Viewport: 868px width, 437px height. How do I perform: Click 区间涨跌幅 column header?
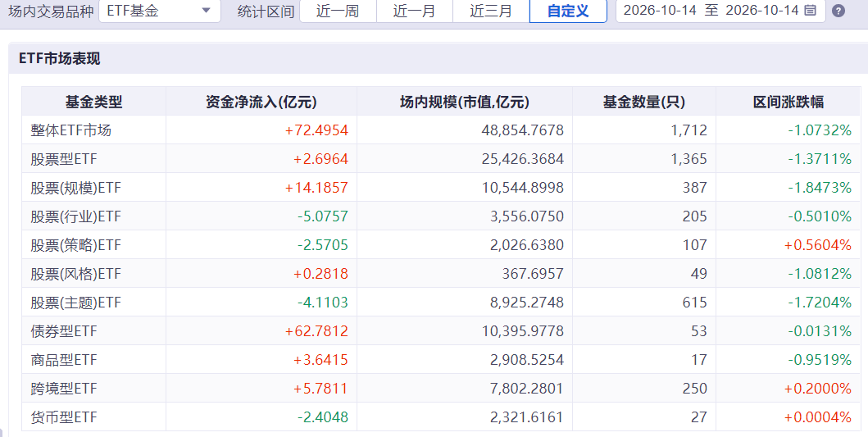788,102
